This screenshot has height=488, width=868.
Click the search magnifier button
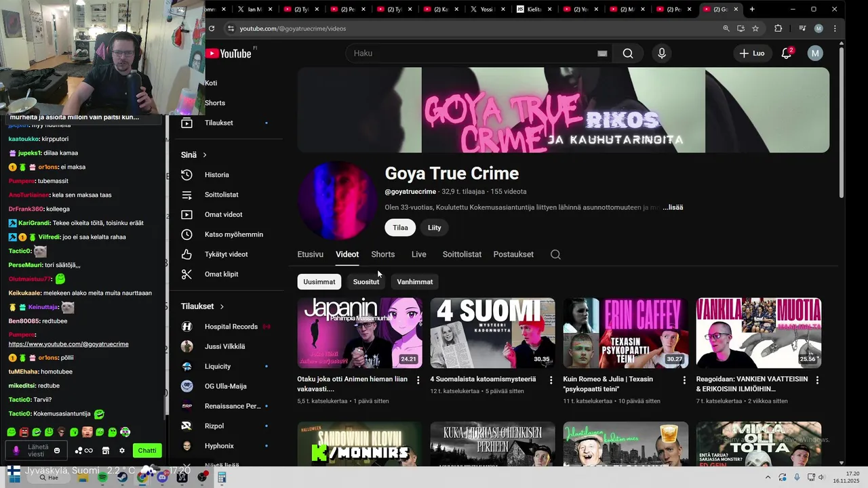628,54
